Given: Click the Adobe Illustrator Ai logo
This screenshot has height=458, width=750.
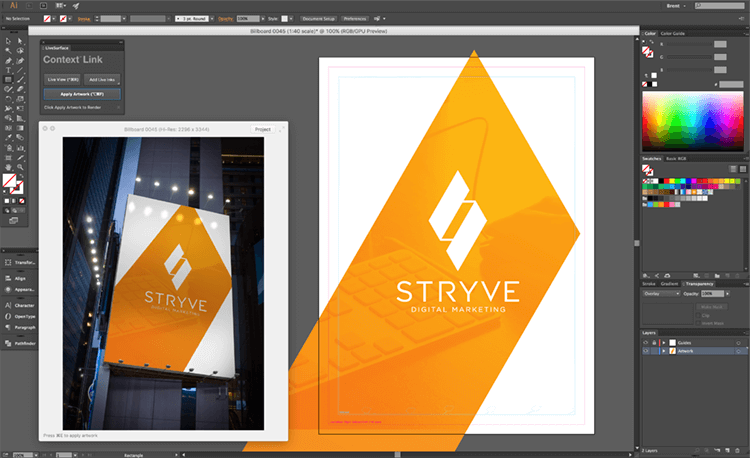Looking at the screenshot, I should point(13,6).
